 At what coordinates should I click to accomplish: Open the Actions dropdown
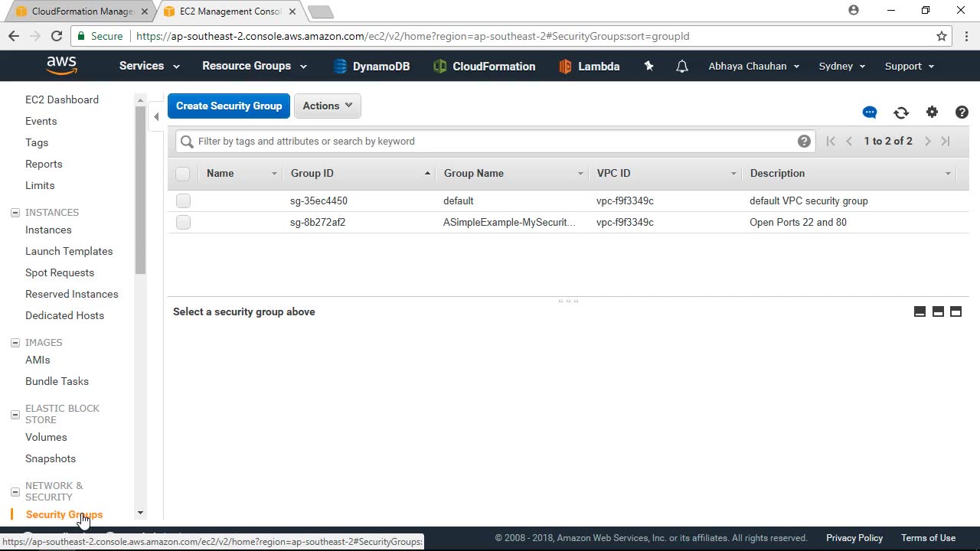pyautogui.click(x=328, y=106)
